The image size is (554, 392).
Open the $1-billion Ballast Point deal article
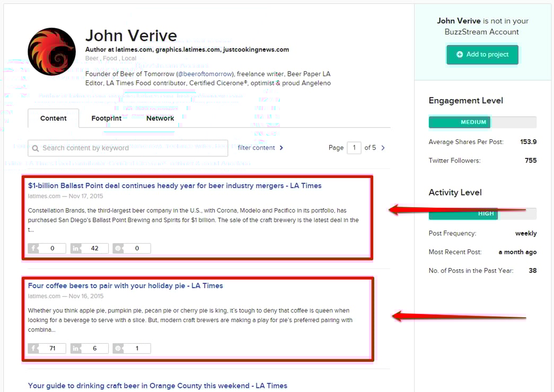(x=174, y=185)
